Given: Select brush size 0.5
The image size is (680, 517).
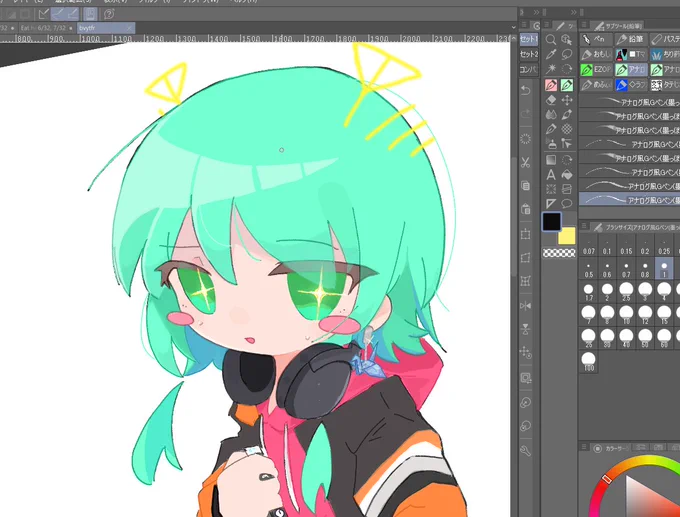Looking at the screenshot, I should click(588, 269).
